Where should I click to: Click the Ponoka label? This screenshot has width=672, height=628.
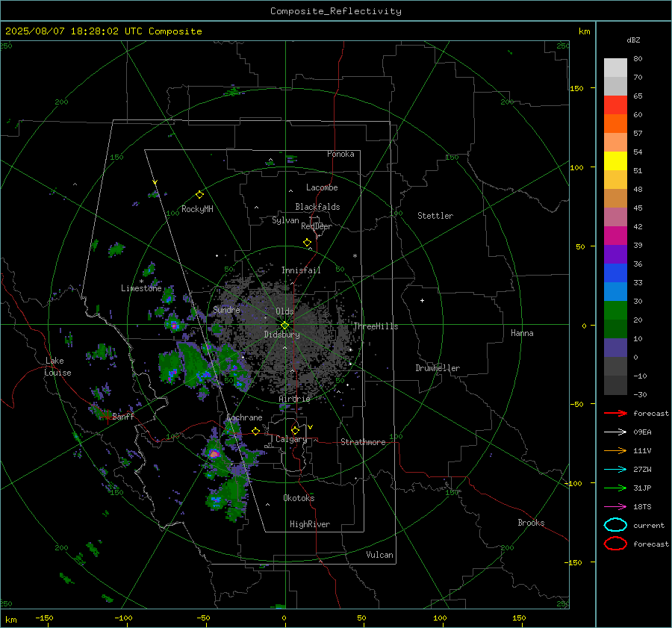tap(340, 154)
